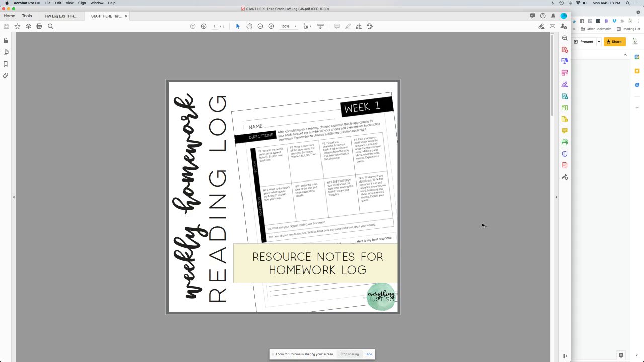
Task: Hide the Loom sharing notification
Action: 369,354
